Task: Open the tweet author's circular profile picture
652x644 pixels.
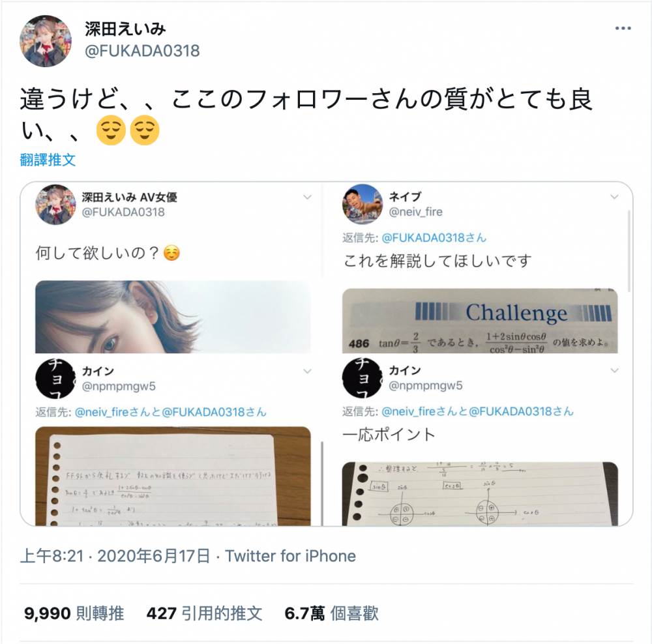Action: (46, 41)
